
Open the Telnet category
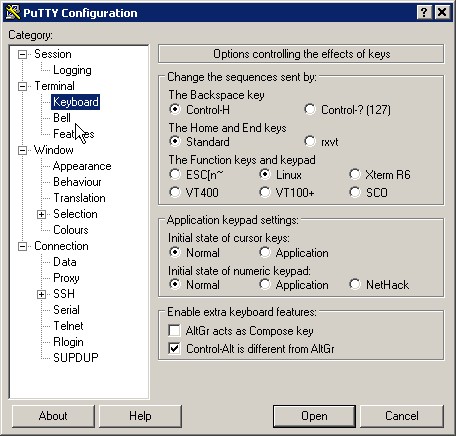tap(68, 326)
